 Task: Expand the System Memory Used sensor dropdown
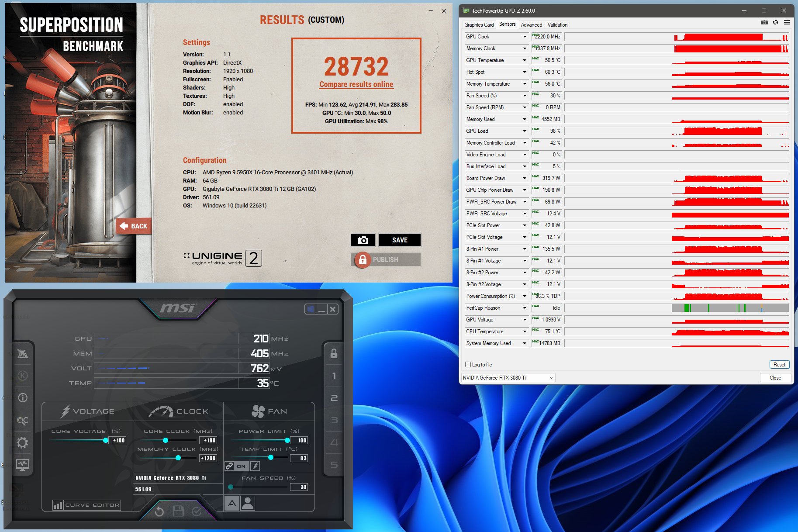pos(525,343)
